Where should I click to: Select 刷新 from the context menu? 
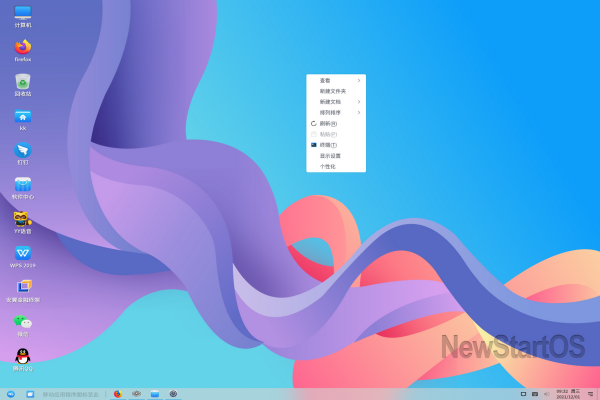pyautogui.click(x=328, y=124)
